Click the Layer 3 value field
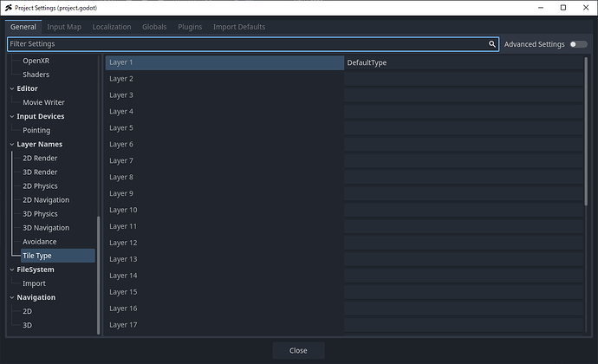598x364 pixels. point(464,95)
